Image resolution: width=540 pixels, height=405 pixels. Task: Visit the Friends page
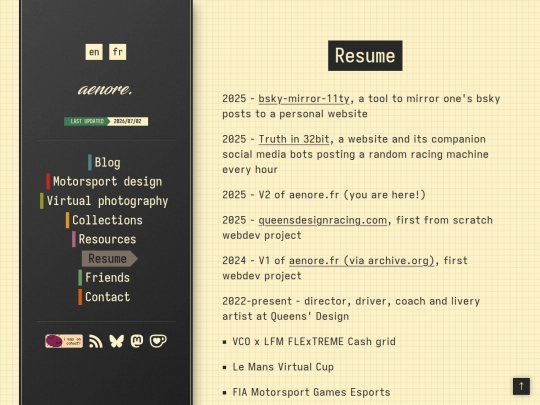coord(104,278)
